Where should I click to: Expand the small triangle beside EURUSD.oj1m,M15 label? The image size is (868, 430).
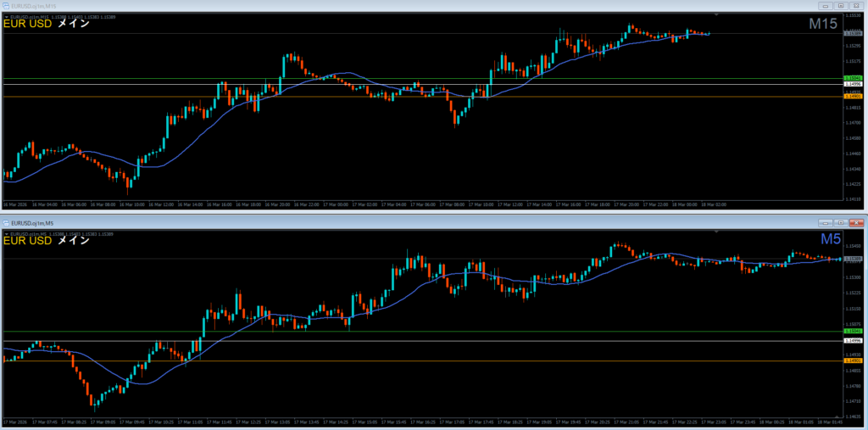[x=6, y=16]
